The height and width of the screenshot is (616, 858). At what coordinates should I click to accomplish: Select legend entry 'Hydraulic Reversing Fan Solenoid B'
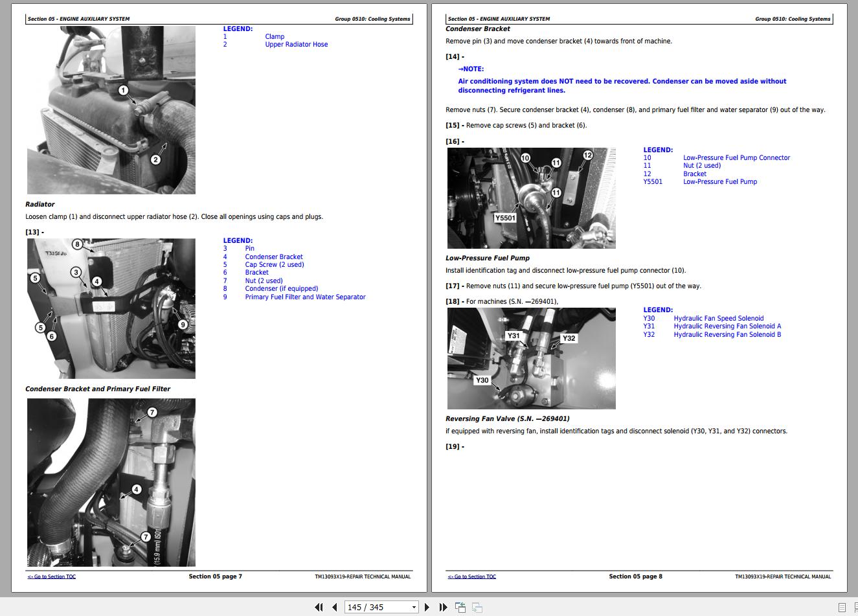coord(727,335)
